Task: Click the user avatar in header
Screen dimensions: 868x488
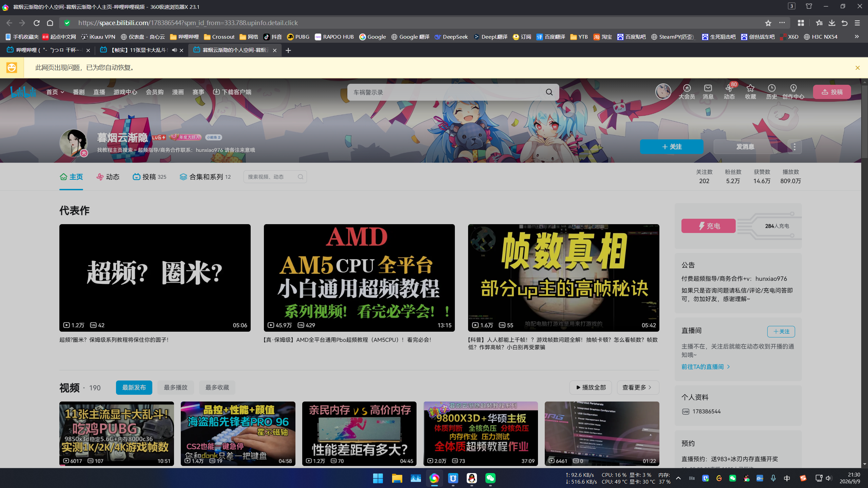Action: 663,92
